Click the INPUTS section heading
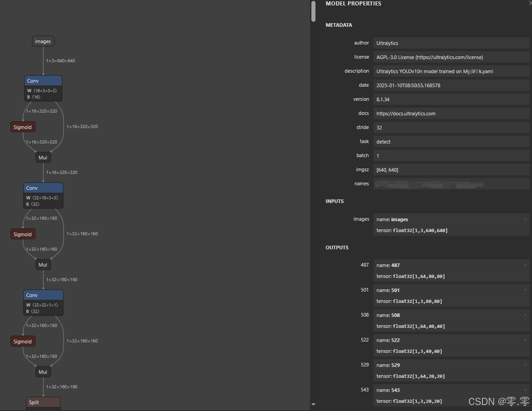Screen dimensions: 532x411 (x=335, y=201)
